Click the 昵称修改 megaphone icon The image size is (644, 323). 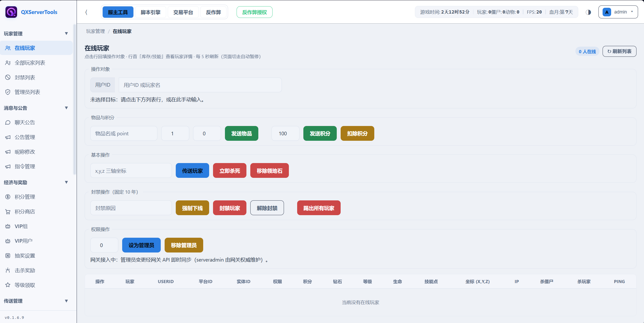[8, 152]
